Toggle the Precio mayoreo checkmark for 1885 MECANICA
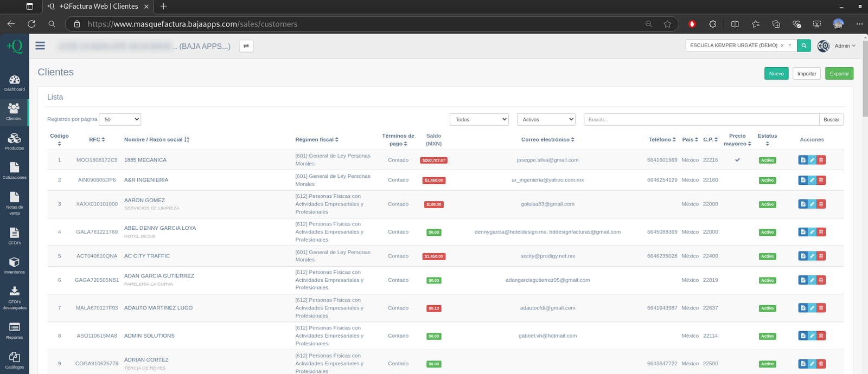Viewport: 868px width, 374px height. click(x=737, y=160)
